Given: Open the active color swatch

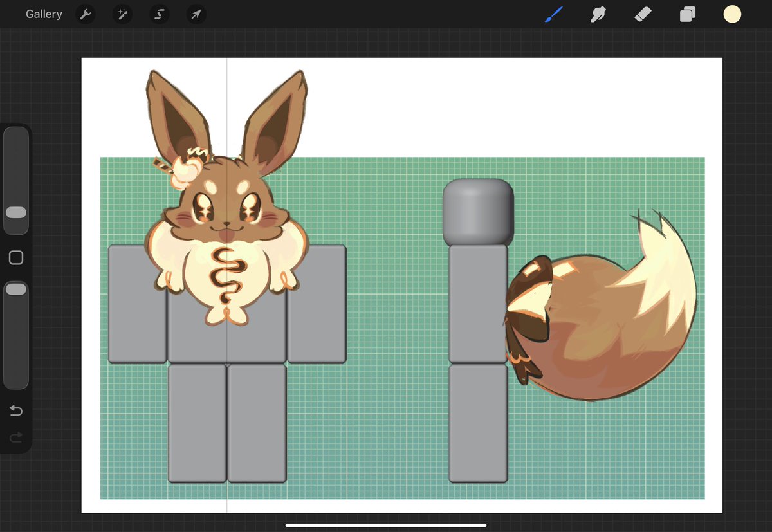Looking at the screenshot, I should point(732,14).
